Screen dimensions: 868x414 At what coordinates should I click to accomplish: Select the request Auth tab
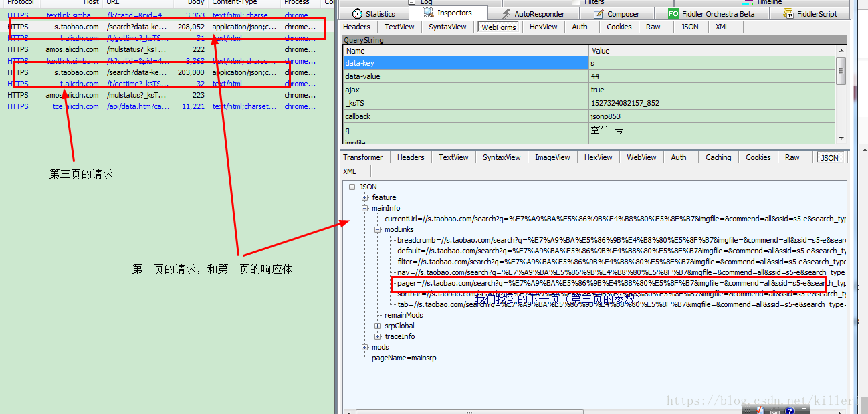(x=580, y=27)
